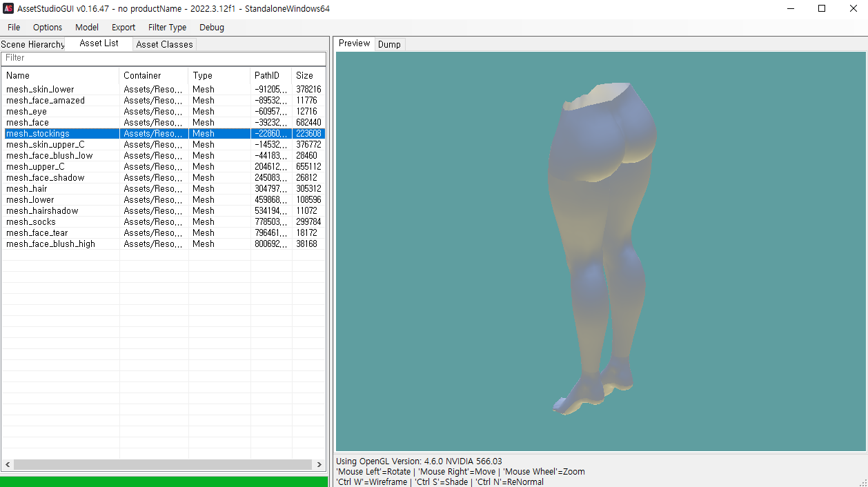
Task: Sort by the Type column header
Action: [x=219, y=75]
